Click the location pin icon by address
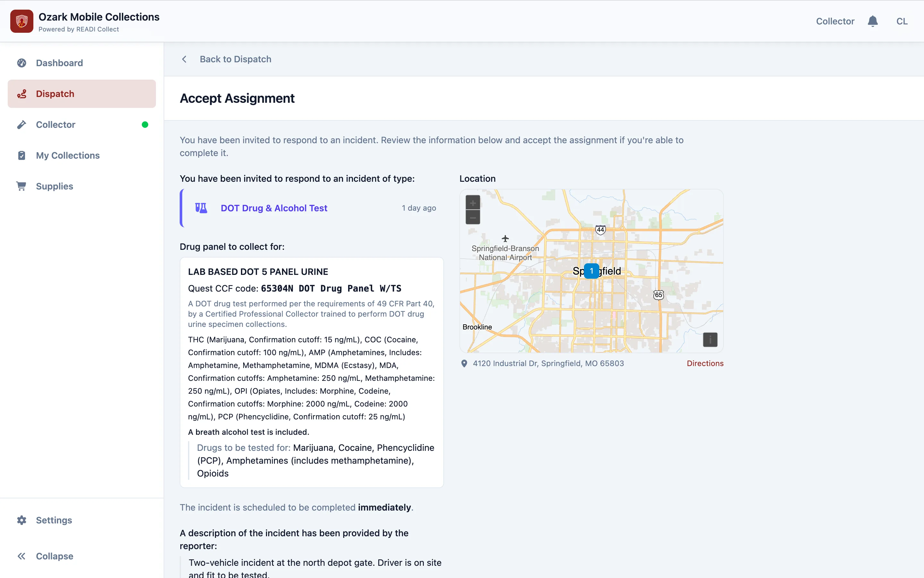This screenshot has height=578, width=924. point(464,363)
